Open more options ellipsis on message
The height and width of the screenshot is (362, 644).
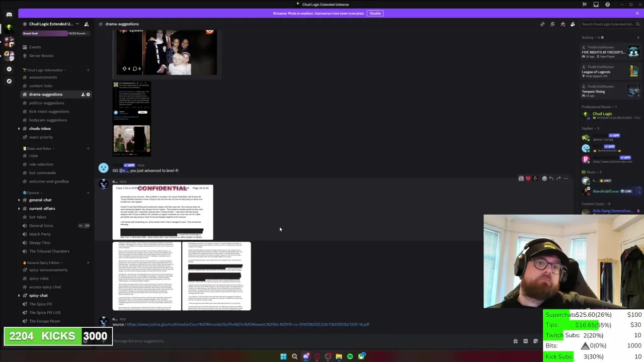click(x=566, y=178)
